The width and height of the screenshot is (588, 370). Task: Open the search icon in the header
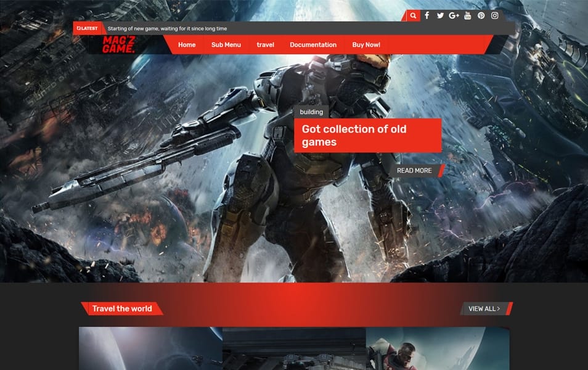(x=413, y=15)
